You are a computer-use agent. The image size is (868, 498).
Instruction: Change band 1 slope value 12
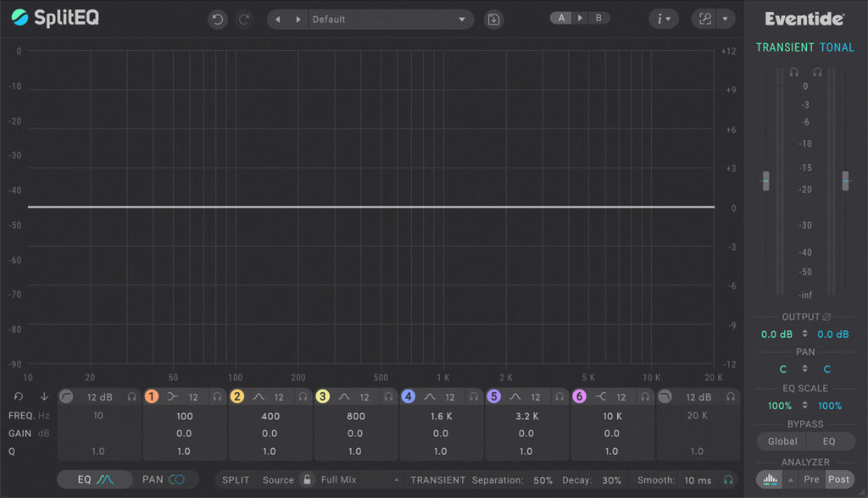coord(193,396)
